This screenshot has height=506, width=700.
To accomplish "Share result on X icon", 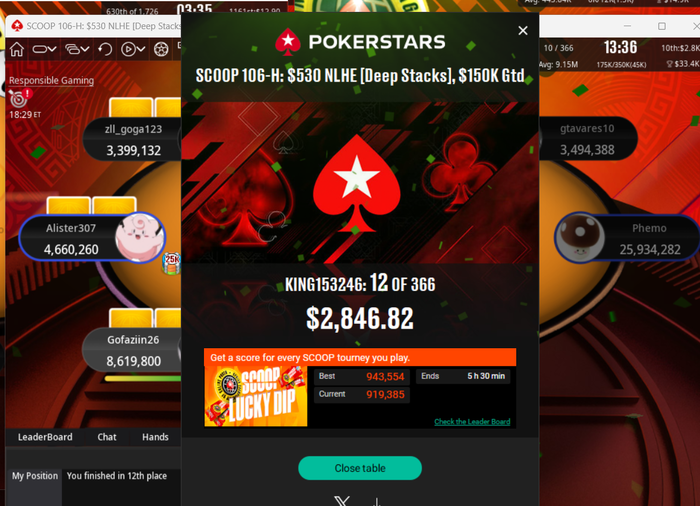I will [342, 501].
